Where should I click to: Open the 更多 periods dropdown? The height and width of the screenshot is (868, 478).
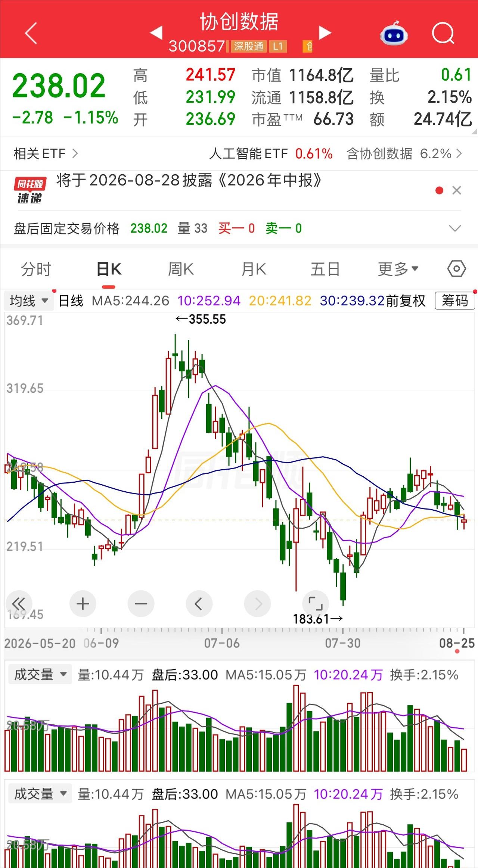coord(398,269)
